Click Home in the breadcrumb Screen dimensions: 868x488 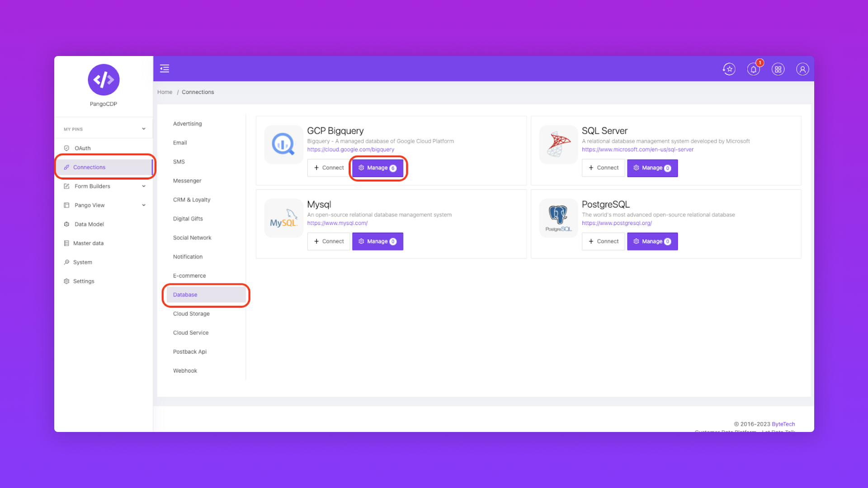click(165, 92)
